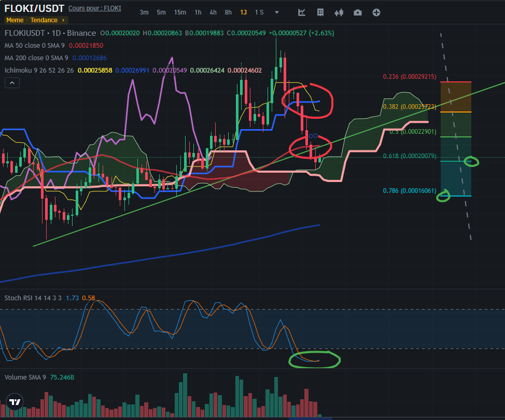Open the chart indicators line-graph icon

pyautogui.click(x=302, y=12)
